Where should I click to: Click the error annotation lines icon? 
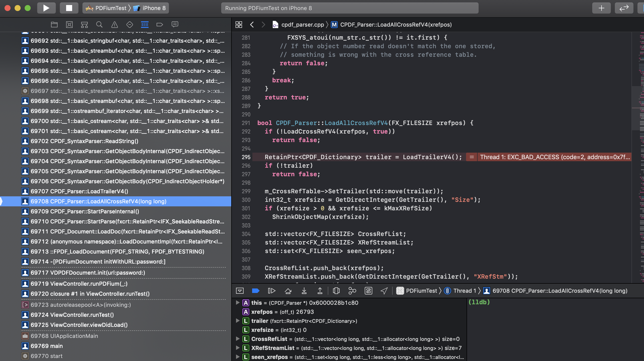click(x=472, y=157)
